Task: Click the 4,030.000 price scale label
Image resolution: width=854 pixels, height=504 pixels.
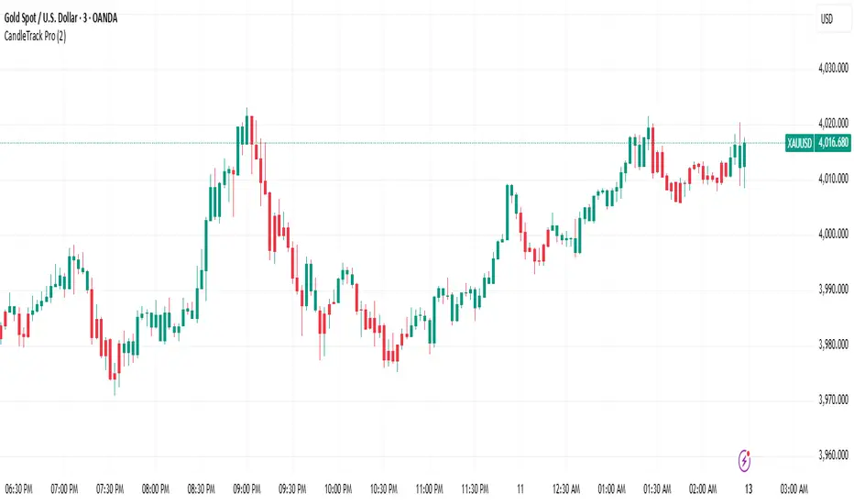Action: point(828,68)
